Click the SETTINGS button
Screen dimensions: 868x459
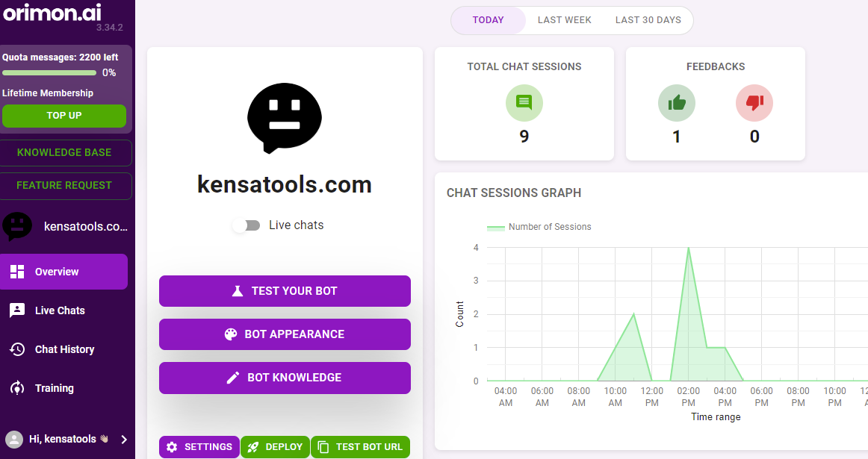[199, 447]
